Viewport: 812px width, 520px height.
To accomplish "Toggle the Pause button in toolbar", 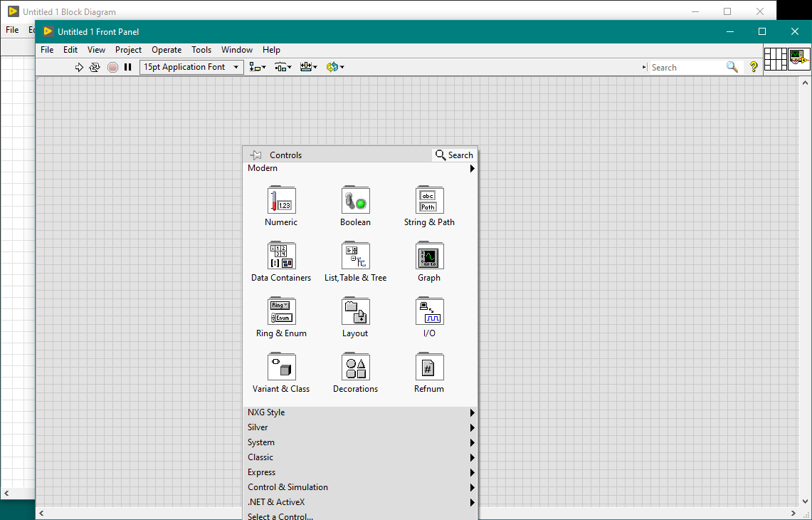I will [x=128, y=67].
